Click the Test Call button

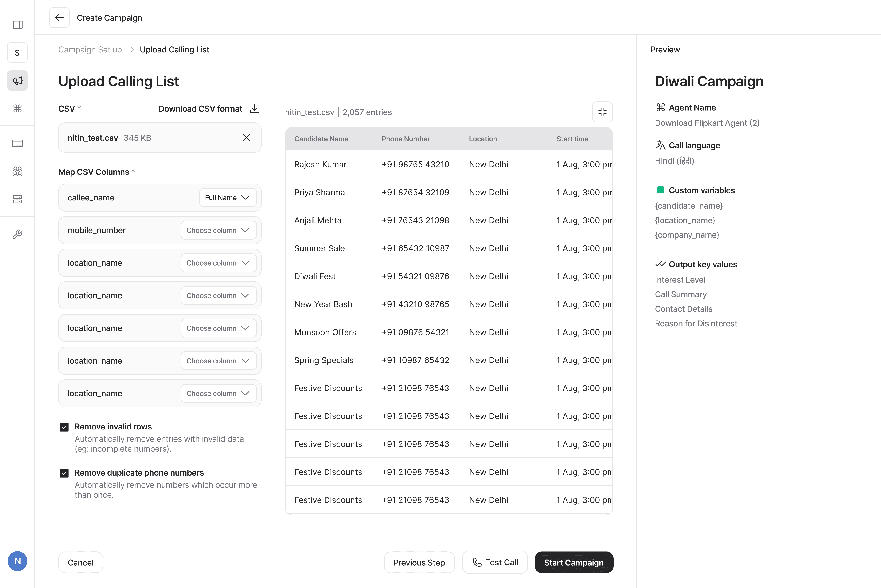[x=495, y=563]
